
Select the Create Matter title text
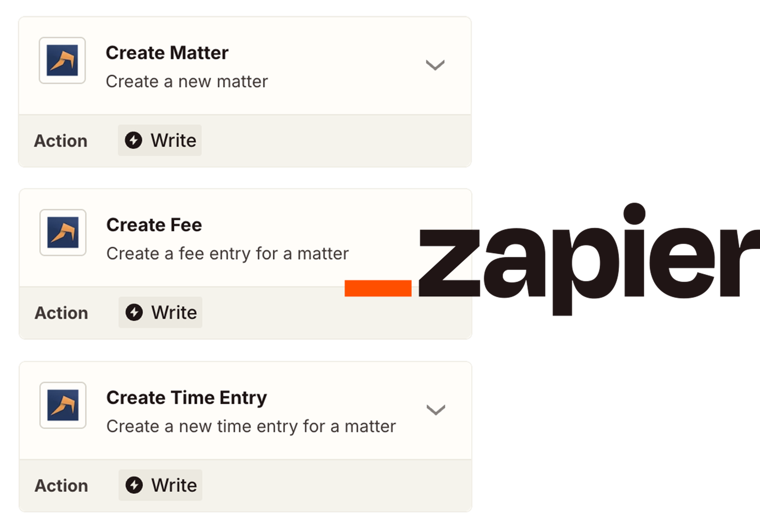point(167,52)
